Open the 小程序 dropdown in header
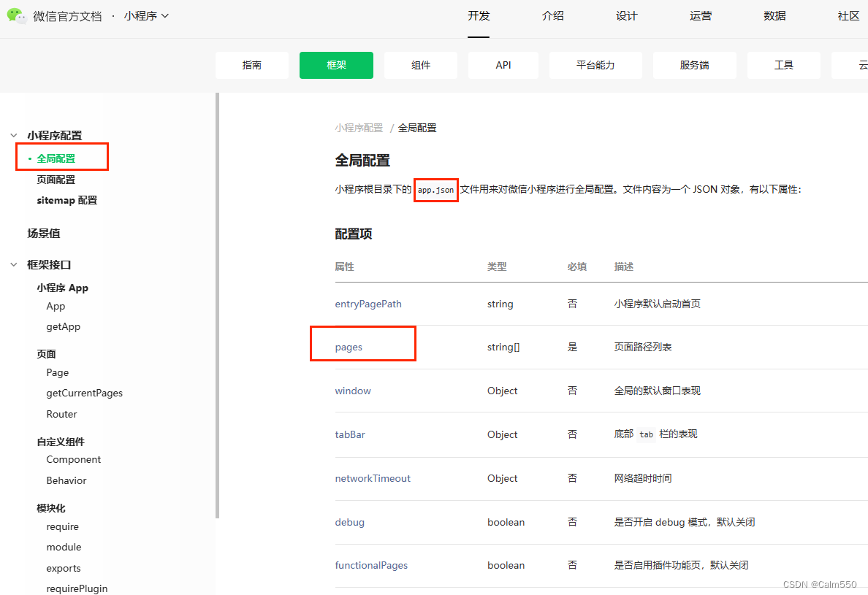This screenshot has height=595, width=868. point(146,16)
